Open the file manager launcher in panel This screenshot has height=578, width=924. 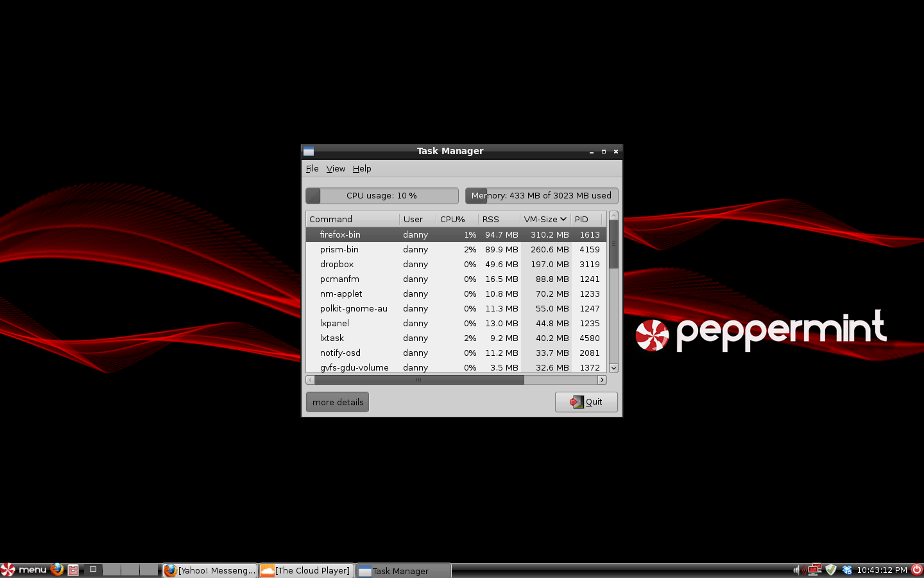click(x=73, y=570)
